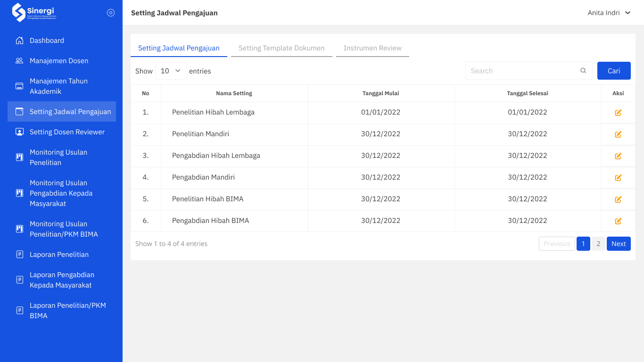The width and height of the screenshot is (644, 362).
Task: Click the Cari button
Action: tap(614, 71)
